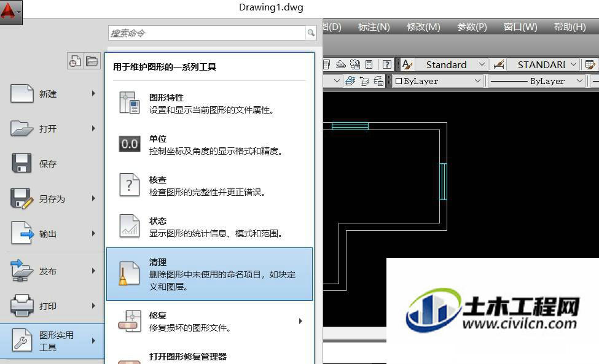Expand the 输出 submenu arrow
Viewport: 599px width, 364px height.
(93, 233)
